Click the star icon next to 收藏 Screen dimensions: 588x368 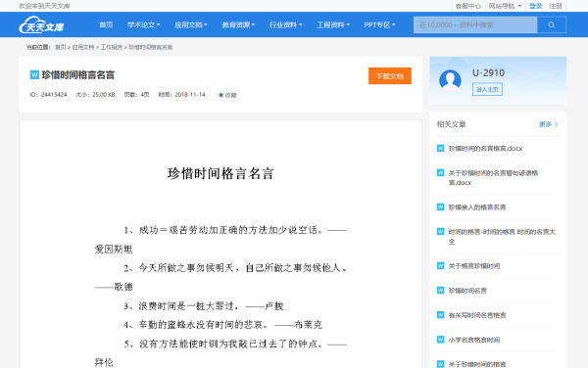pyautogui.click(x=220, y=95)
